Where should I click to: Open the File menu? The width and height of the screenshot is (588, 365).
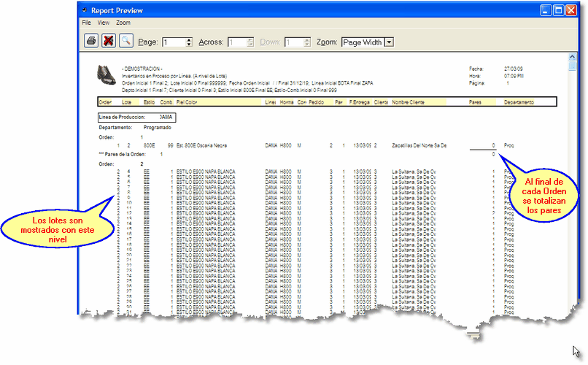(x=86, y=23)
